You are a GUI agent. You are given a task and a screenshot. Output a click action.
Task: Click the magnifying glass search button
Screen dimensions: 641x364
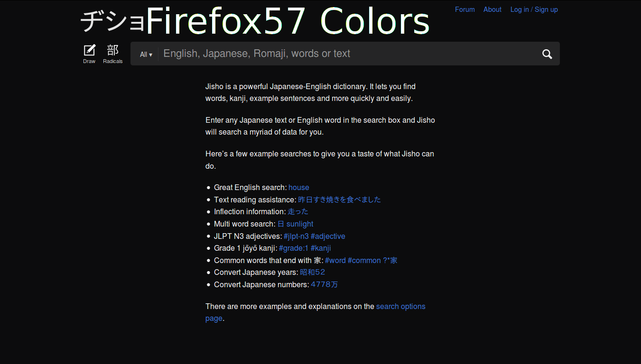click(547, 54)
